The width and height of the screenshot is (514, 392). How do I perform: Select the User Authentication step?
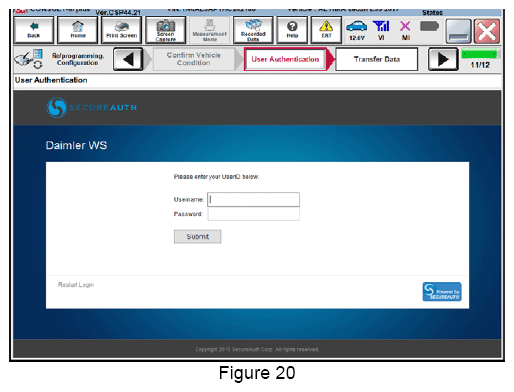pos(285,59)
